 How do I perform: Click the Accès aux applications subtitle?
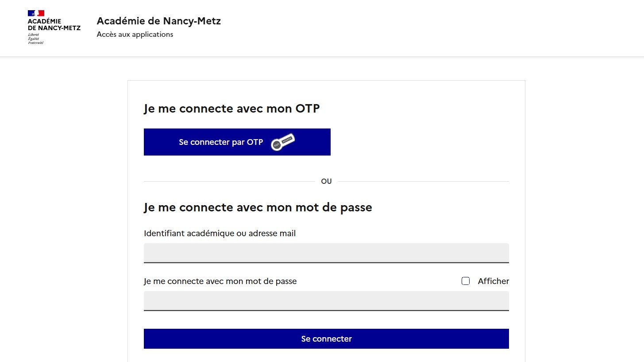click(x=135, y=34)
